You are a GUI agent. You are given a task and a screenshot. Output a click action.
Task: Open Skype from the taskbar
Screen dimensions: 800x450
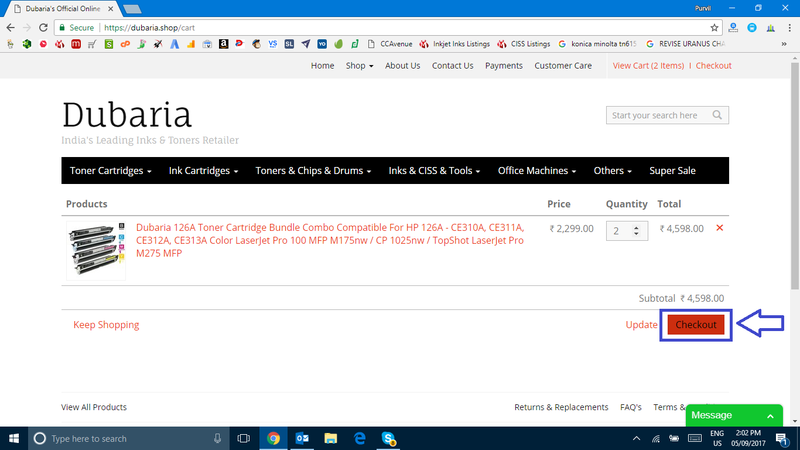388,438
